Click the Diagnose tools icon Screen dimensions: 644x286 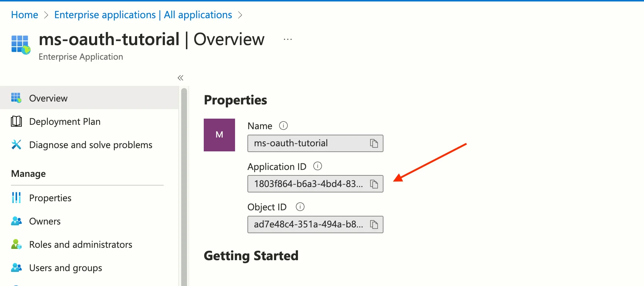pyautogui.click(x=16, y=144)
